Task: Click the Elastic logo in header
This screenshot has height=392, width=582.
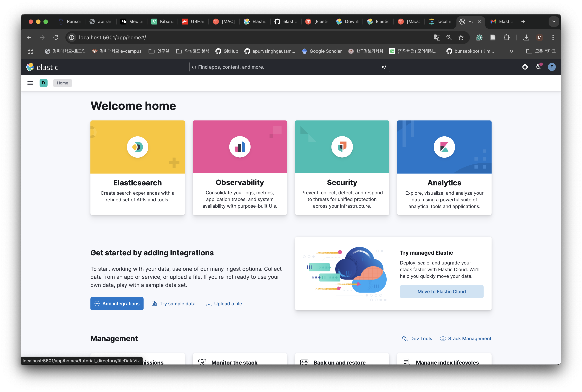Action: tap(42, 67)
